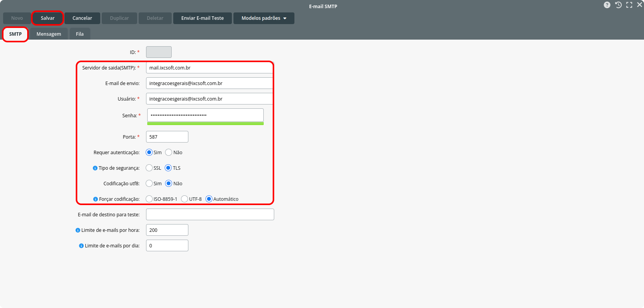Close the E-mail SMTP window

(x=639, y=5)
